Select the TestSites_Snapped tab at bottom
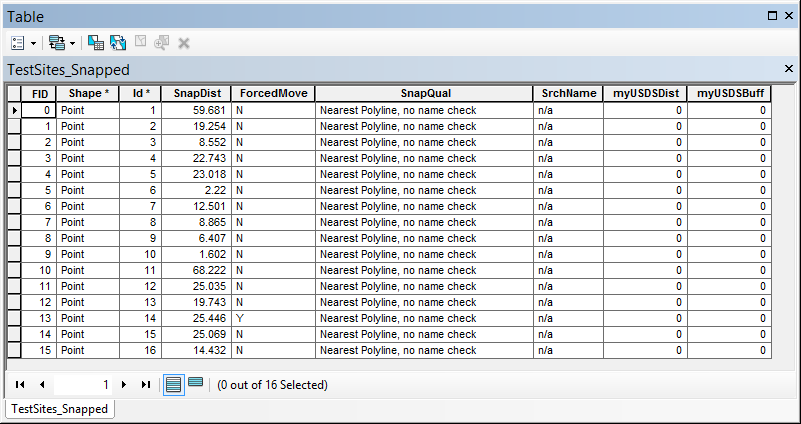 pyautogui.click(x=59, y=409)
